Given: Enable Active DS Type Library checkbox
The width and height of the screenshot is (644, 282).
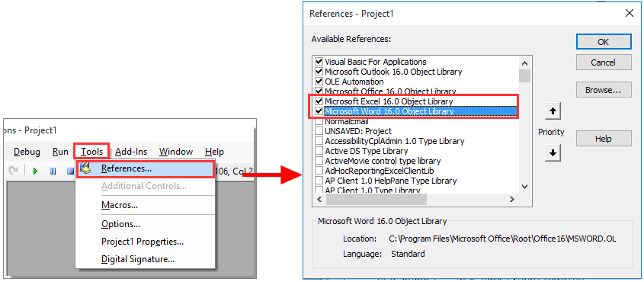Looking at the screenshot, I should (319, 151).
